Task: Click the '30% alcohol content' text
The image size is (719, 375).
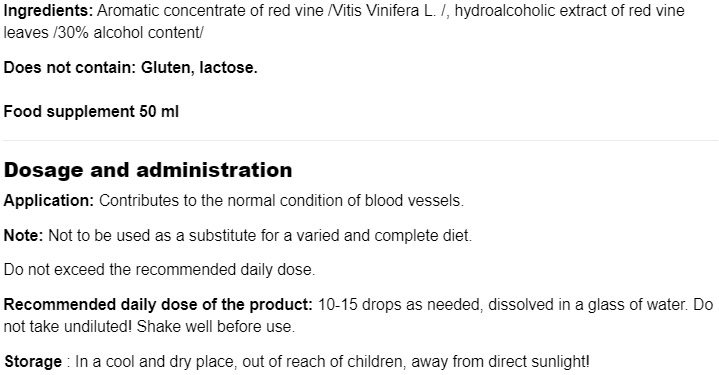Action: (128, 33)
